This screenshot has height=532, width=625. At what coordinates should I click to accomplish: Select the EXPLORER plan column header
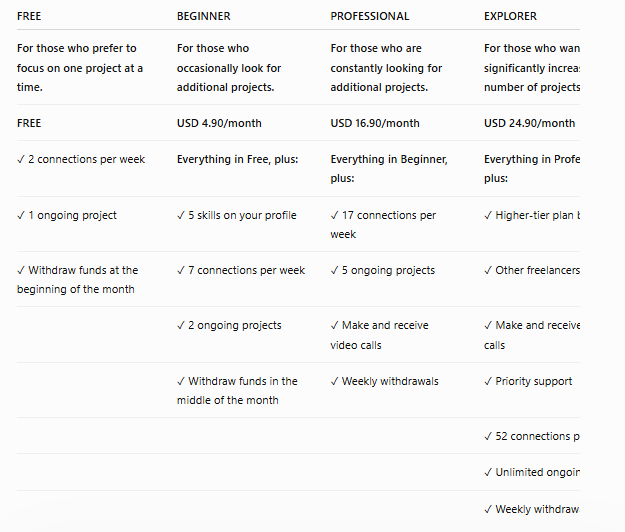tap(510, 16)
